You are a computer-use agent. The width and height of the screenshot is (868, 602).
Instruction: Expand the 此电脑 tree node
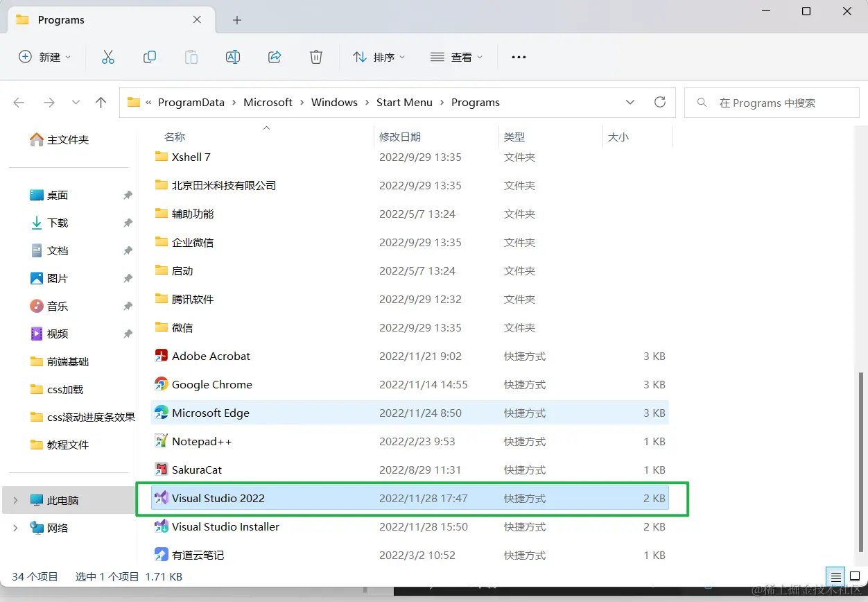tap(15, 500)
